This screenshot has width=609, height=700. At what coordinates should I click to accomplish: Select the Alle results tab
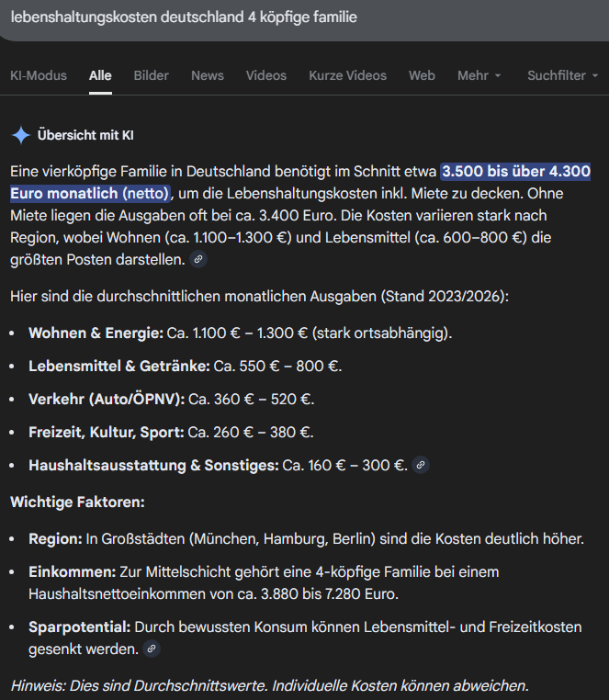pyautogui.click(x=100, y=75)
